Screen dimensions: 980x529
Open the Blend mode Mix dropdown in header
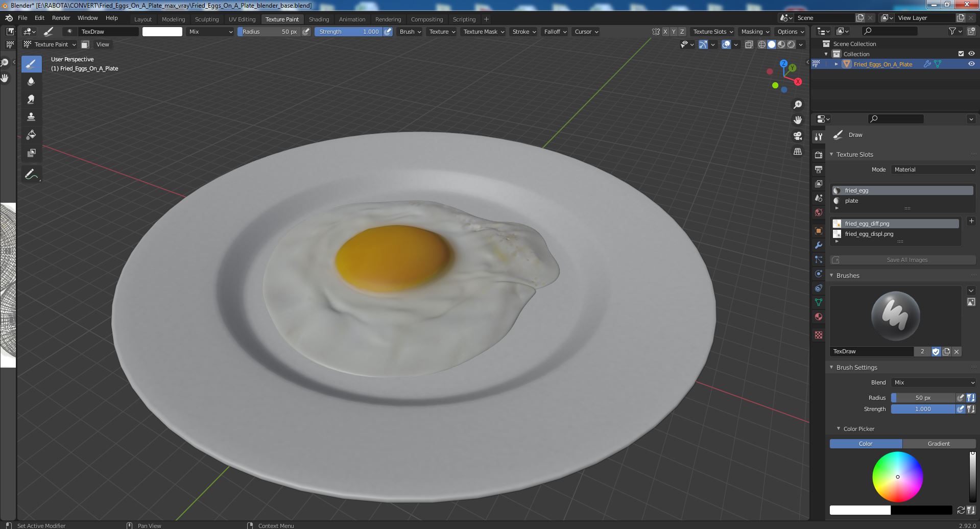(x=210, y=32)
